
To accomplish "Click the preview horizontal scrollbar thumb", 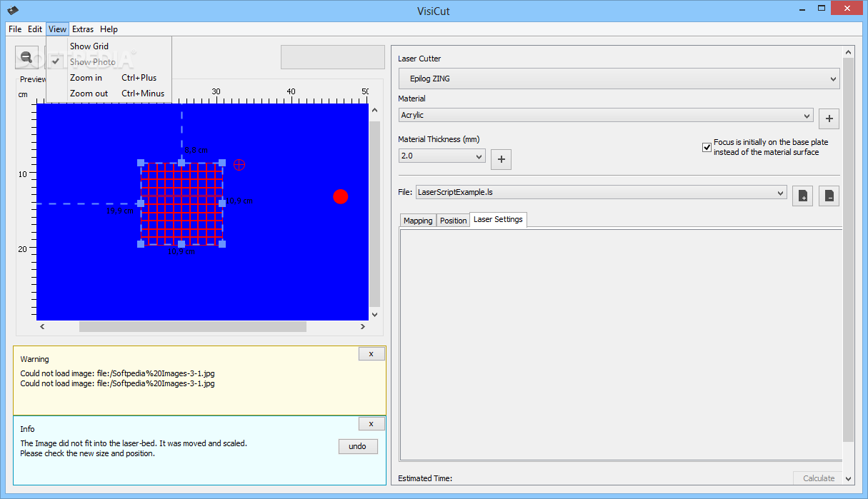I will tap(192, 327).
